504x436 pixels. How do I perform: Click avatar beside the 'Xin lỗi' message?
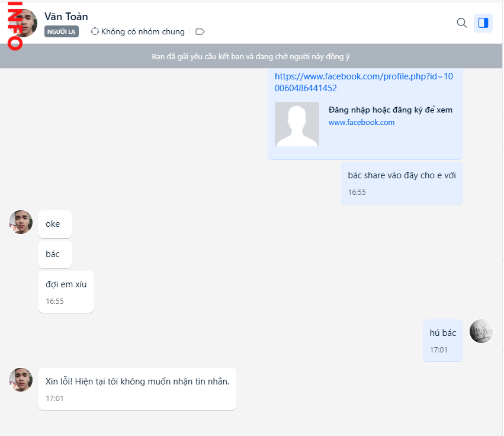21,380
